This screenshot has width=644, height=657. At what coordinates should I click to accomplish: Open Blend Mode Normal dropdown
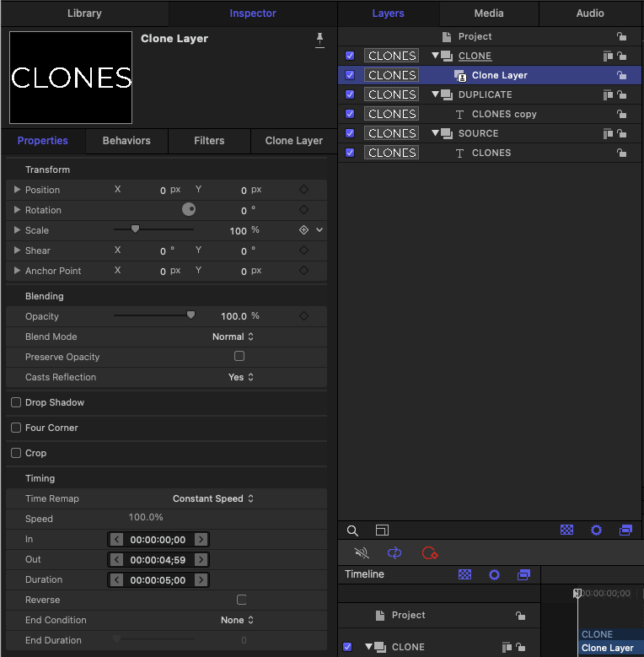233,337
